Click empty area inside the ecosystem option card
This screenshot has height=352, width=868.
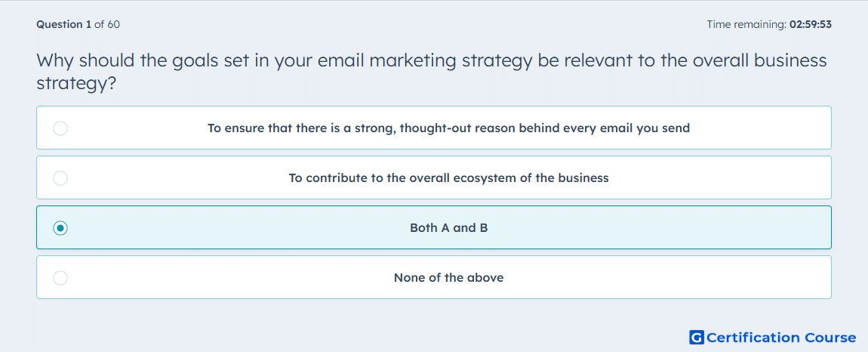[x=719, y=178]
